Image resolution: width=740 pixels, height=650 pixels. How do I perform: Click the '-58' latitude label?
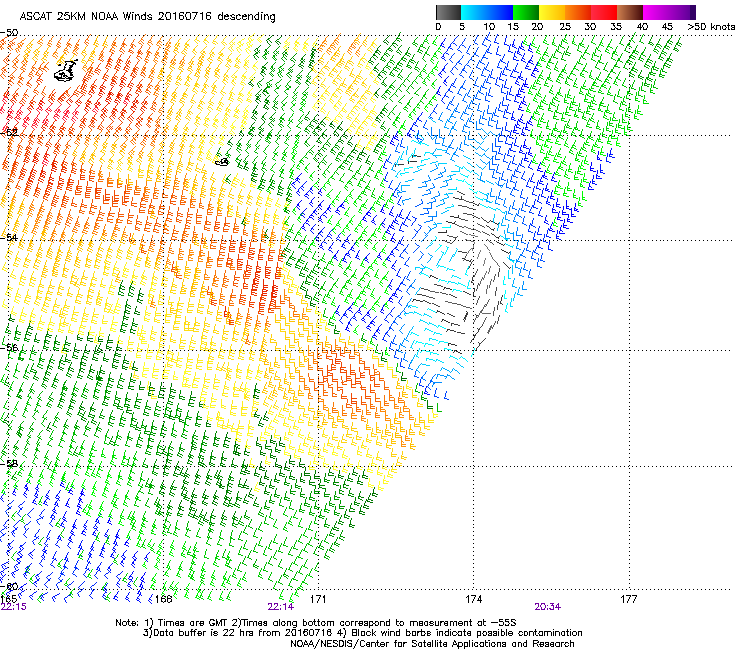(9, 464)
